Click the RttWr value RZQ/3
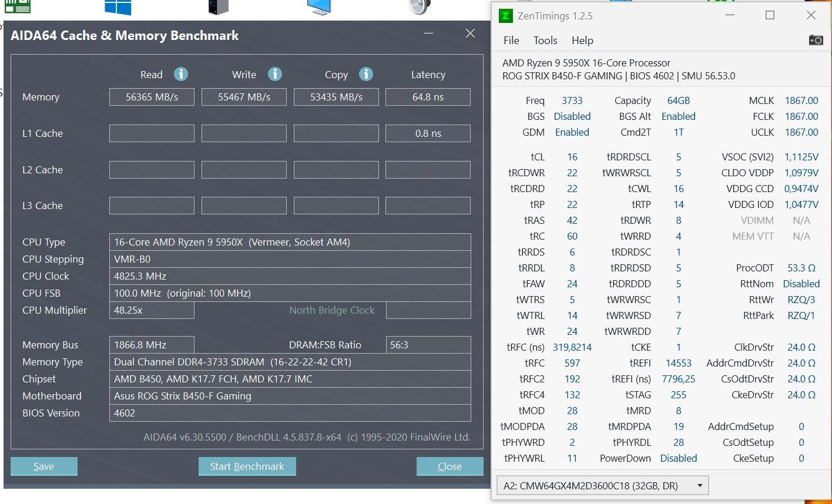Image resolution: width=832 pixels, height=504 pixels. click(801, 300)
